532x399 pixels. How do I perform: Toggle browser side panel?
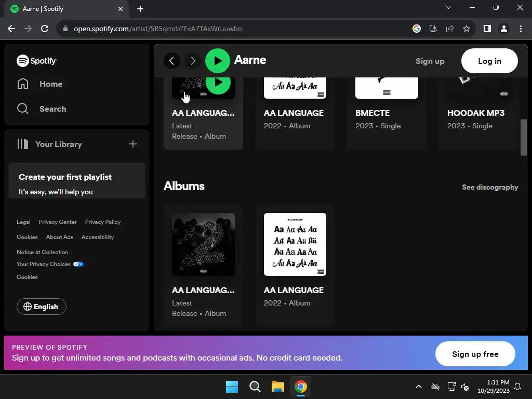pos(487,29)
